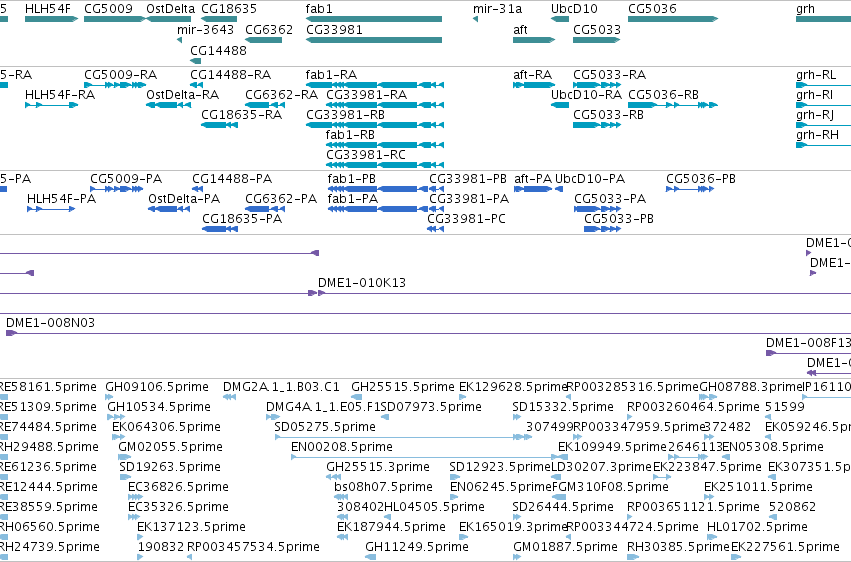Viewport: 851px width, 562px height.
Task: Click protein fab1-PA label
Action: pos(353,199)
